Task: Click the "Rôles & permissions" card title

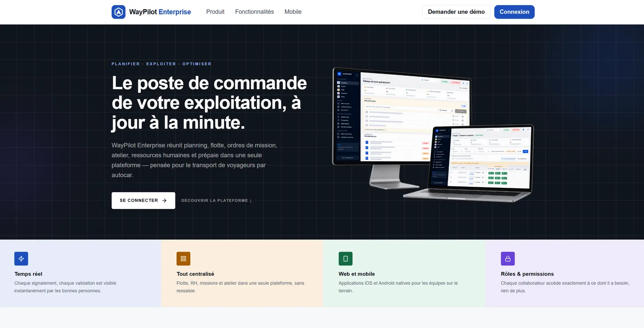Action: 528,274
